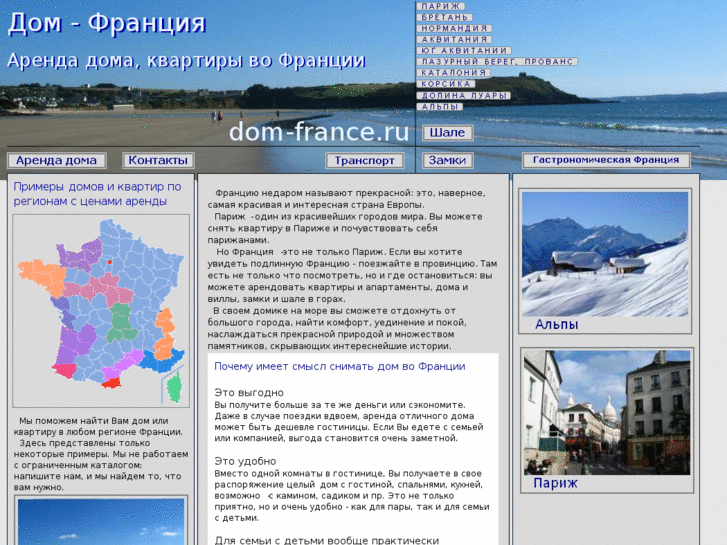The image size is (727, 545).
Task: Click green Auvergne region on map
Action: 121,323
